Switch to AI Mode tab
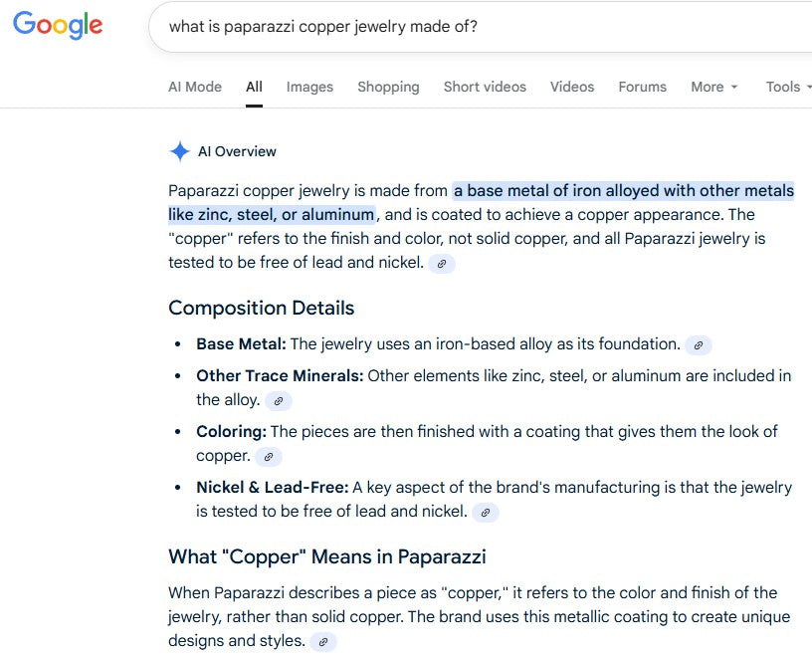This screenshot has width=812, height=655. click(195, 87)
